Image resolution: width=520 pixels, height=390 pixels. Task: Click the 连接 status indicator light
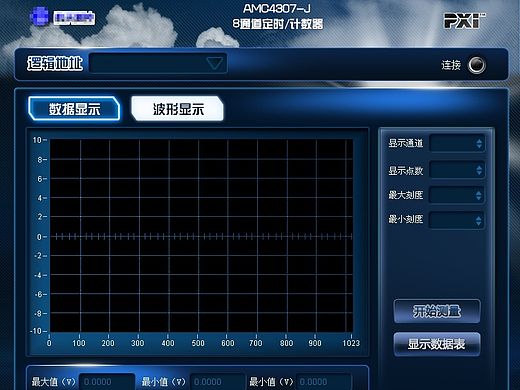click(477, 65)
